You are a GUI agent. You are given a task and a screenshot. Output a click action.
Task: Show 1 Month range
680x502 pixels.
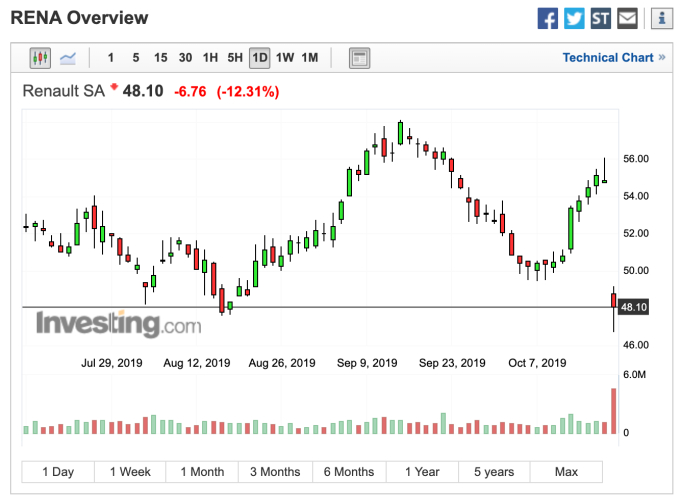tap(202, 472)
